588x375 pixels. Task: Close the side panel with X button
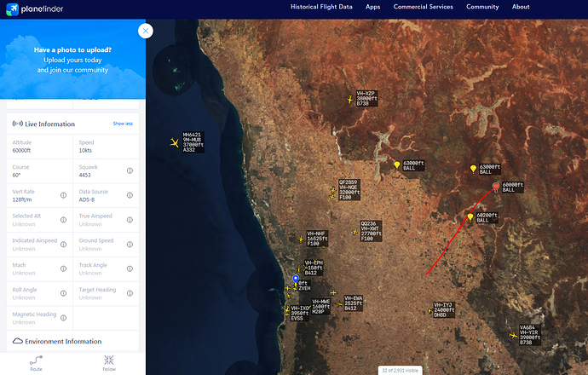146,31
